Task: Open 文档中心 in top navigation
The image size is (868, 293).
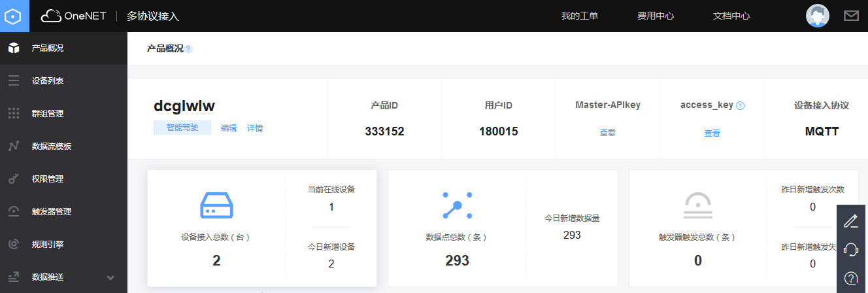Action: (731, 16)
